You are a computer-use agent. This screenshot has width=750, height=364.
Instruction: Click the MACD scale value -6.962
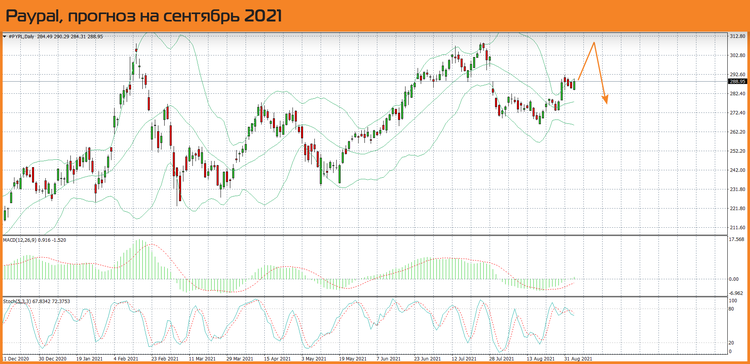pyautogui.click(x=737, y=293)
